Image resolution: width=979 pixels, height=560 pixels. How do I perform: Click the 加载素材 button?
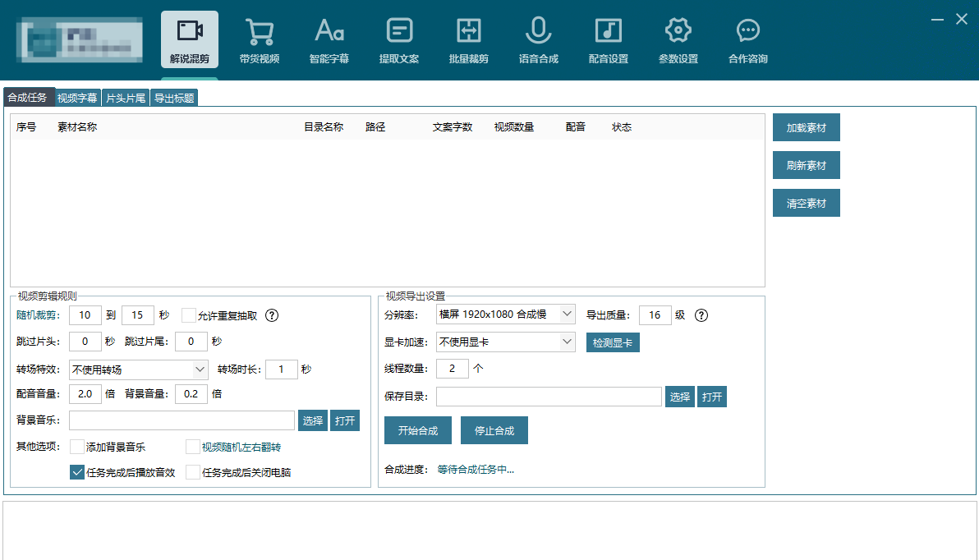click(806, 128)
